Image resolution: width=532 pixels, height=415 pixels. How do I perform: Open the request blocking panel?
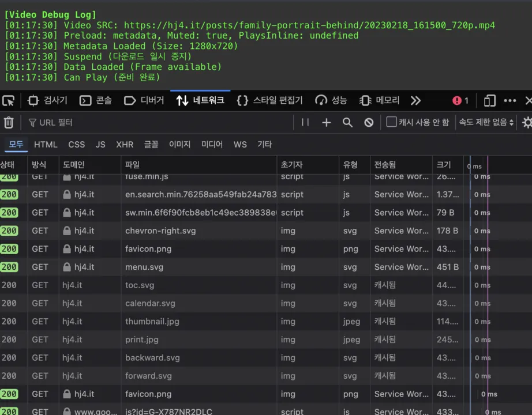[369, 122]
